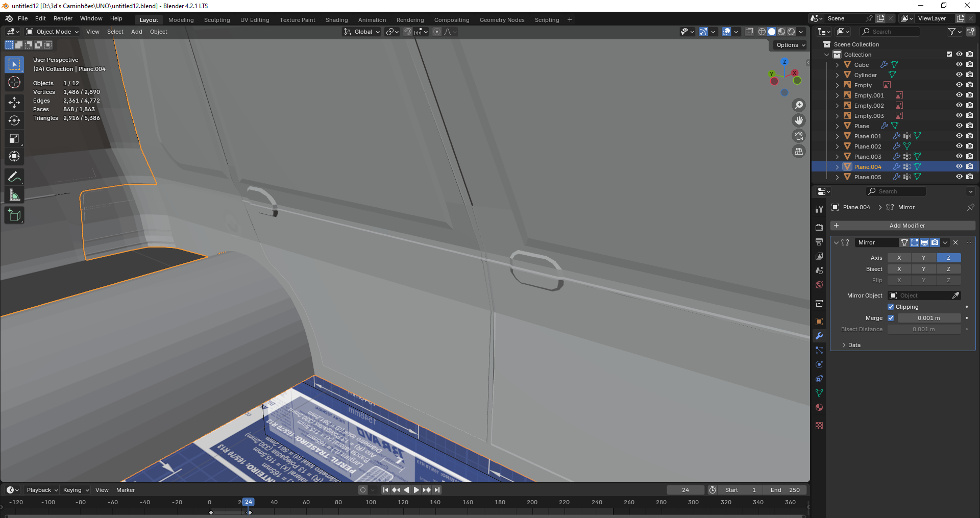The height and width of the screenshot is (518, 980).
Task: Open the View Layer properties tab
Action: point(819,256)
